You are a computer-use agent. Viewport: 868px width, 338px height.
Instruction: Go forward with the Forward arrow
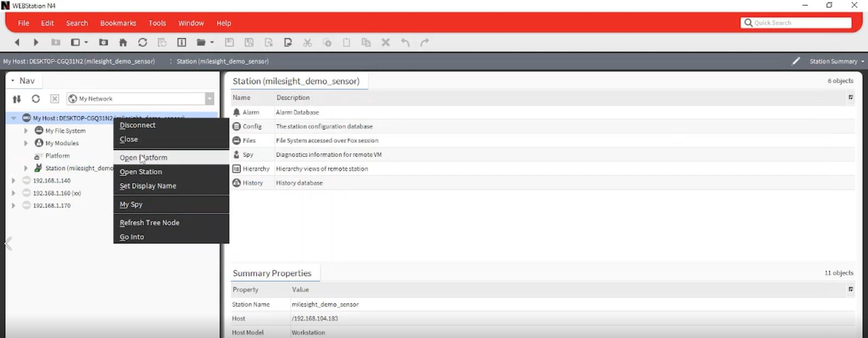click(x=36, y=42)
